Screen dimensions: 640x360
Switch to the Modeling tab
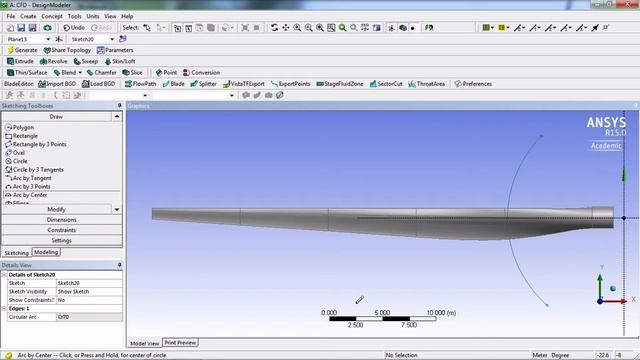[x=46, y=252]
